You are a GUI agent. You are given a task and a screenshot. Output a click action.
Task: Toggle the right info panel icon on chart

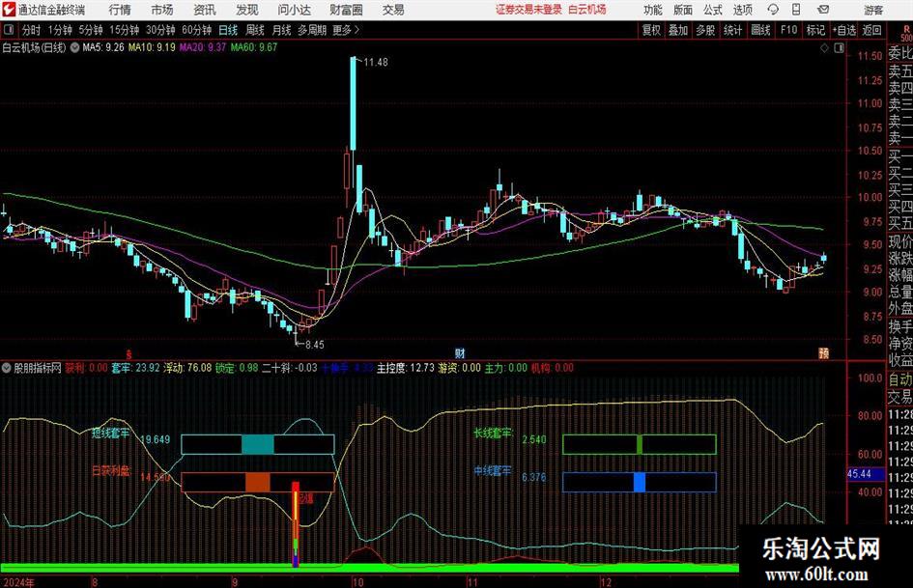pyautogui.click(x=839, y=48)
